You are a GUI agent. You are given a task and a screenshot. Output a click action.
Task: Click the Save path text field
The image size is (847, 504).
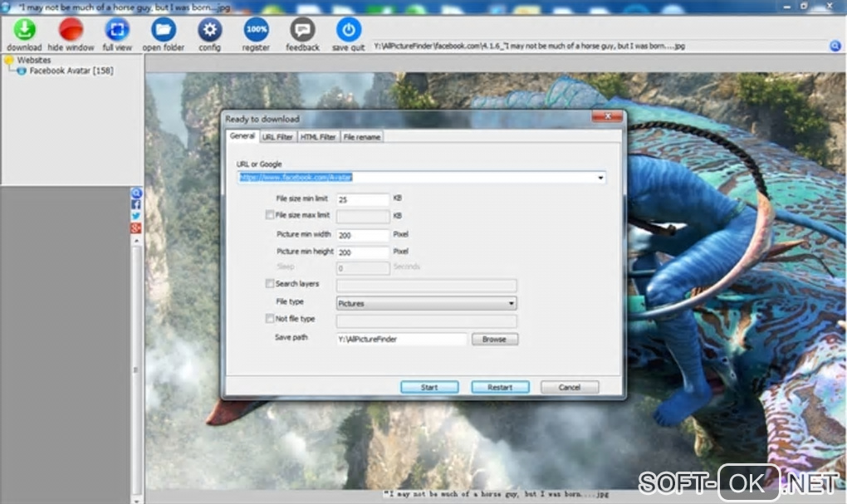pyautogui.click(x=401, y=340)
